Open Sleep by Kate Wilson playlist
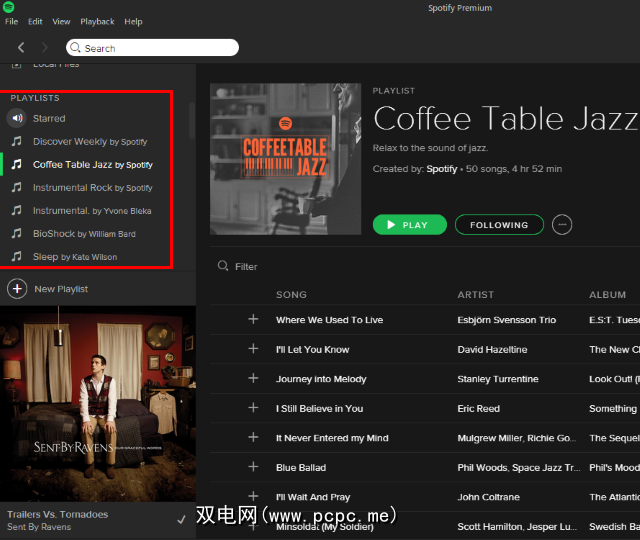The width and height of the screenshot is (640, 540). tap(75, 257)
